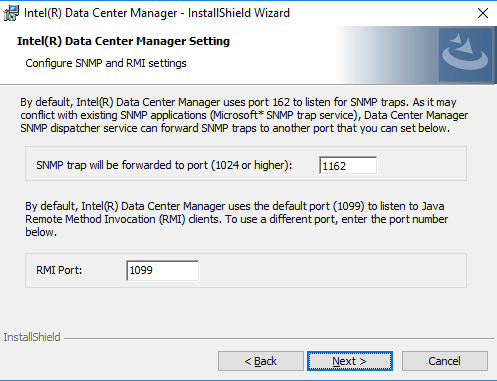
Task: Click the InstallShield brand text at bottom
Action: tap(32, 337)
